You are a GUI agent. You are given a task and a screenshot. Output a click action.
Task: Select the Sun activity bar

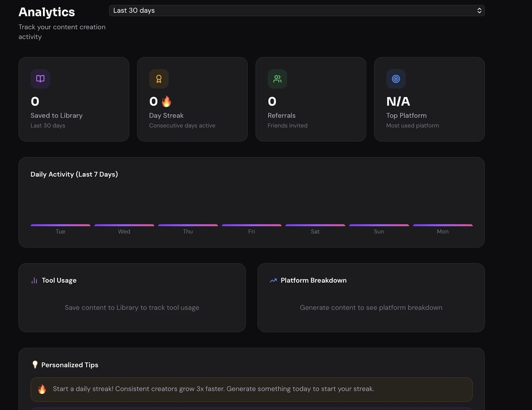coord(379,225)
